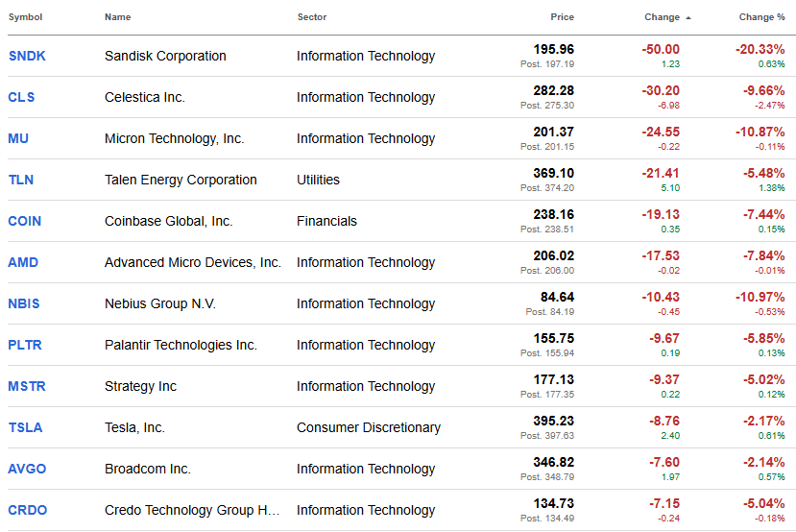Open the MSTR ticker link

pyautogui.click(x=27, y=386)
